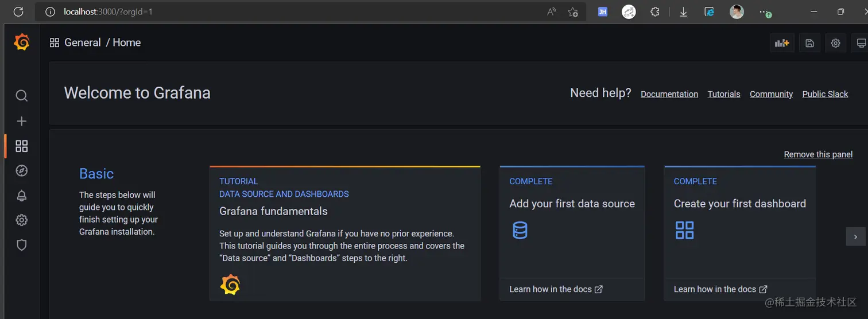This screenshot has height=319, width=868.
Task: Add page to favorites star icon
Action: click(572, 11)
